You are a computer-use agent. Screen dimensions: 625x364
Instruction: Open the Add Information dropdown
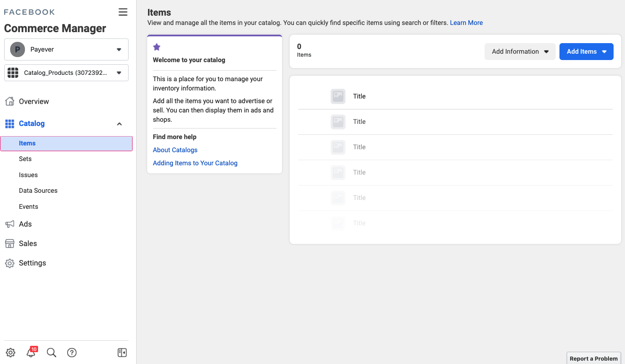tap(520, 52)
